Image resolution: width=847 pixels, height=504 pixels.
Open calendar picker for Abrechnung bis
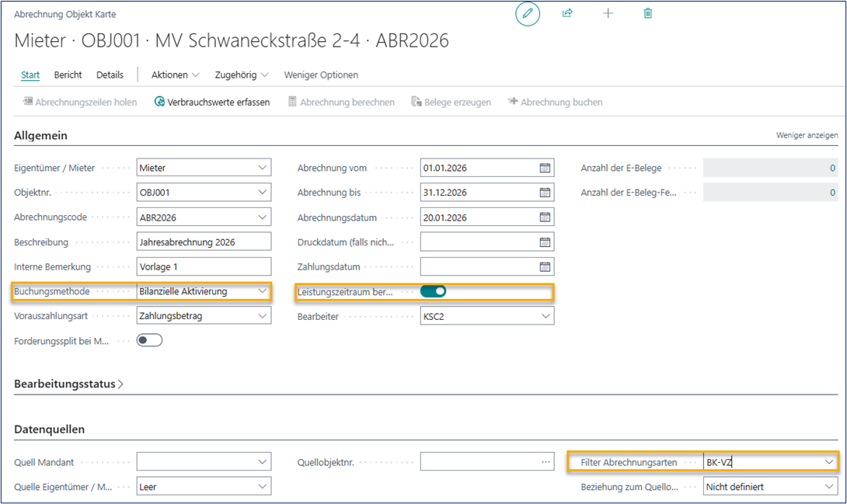545,193
